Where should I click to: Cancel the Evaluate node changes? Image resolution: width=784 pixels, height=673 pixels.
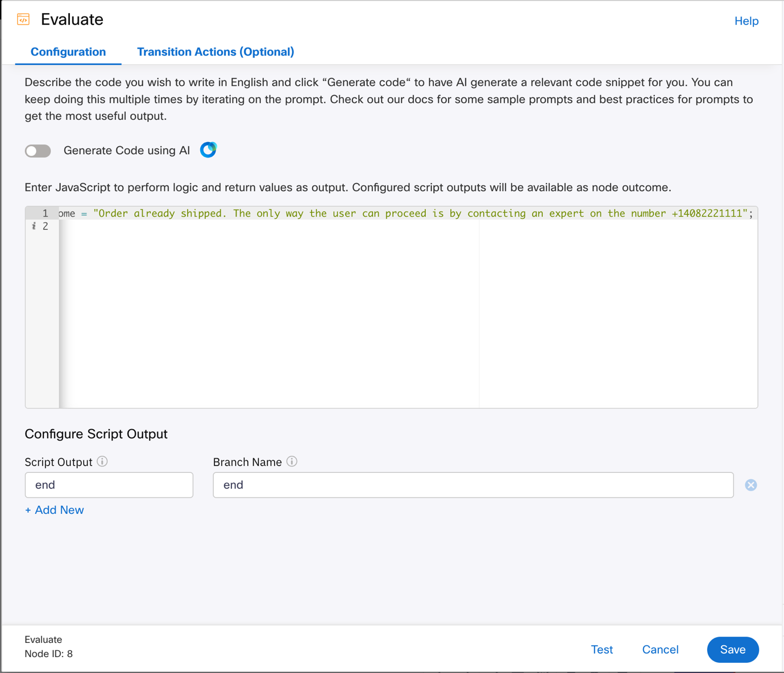[660, 649]
